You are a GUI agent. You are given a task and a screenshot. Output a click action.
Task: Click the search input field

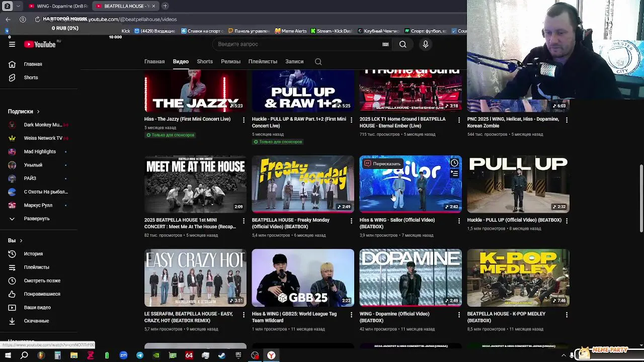(x=299, y=44)
